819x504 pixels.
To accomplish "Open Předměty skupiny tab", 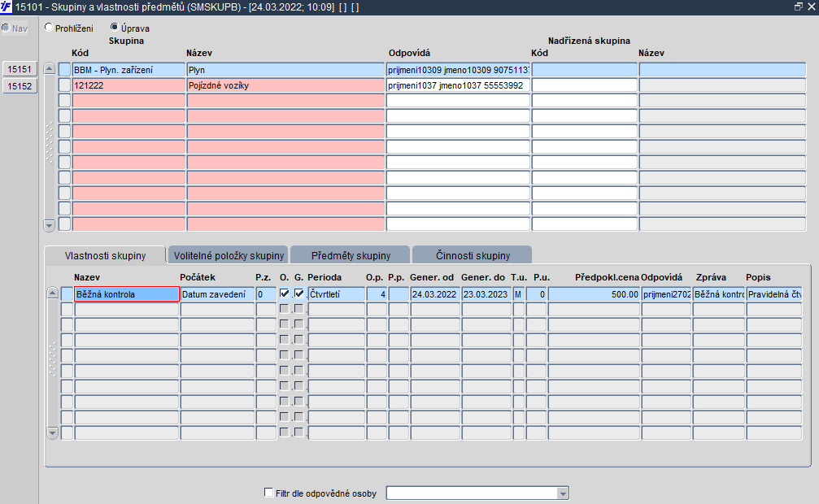I will (351, 255).
